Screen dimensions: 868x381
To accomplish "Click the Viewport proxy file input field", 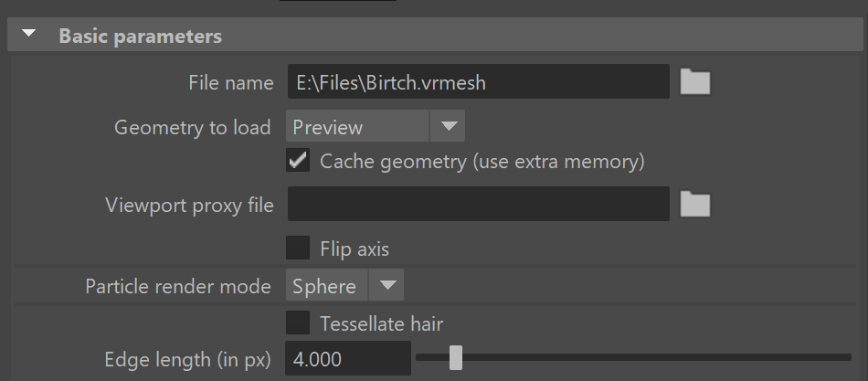I will [478, 204].
